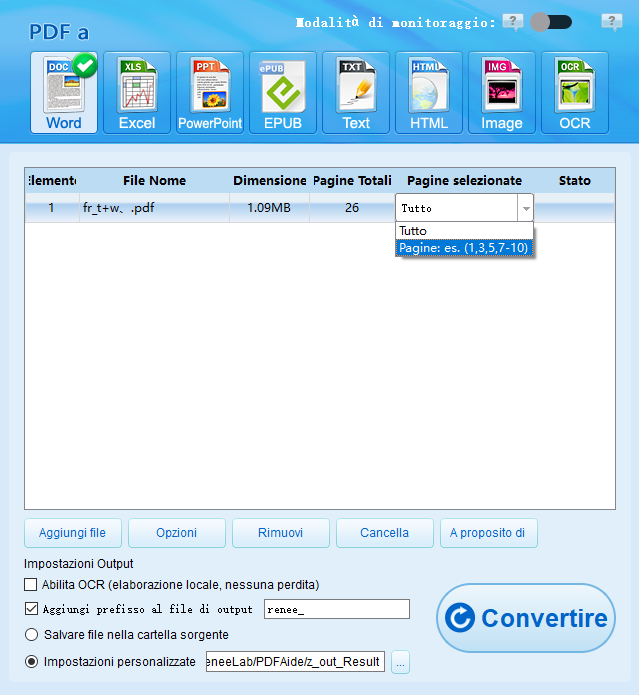Click the Stato column header
639x695 pixels.
coord(575,180)
